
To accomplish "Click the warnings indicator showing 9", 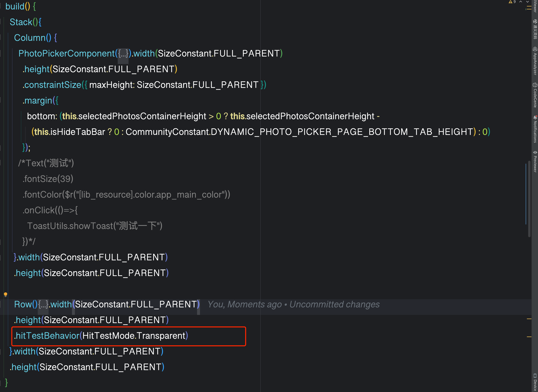I will tap(512, 2).
